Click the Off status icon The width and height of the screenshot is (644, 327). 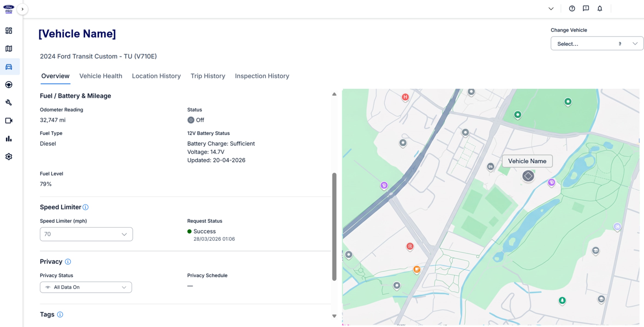(191, 120)
